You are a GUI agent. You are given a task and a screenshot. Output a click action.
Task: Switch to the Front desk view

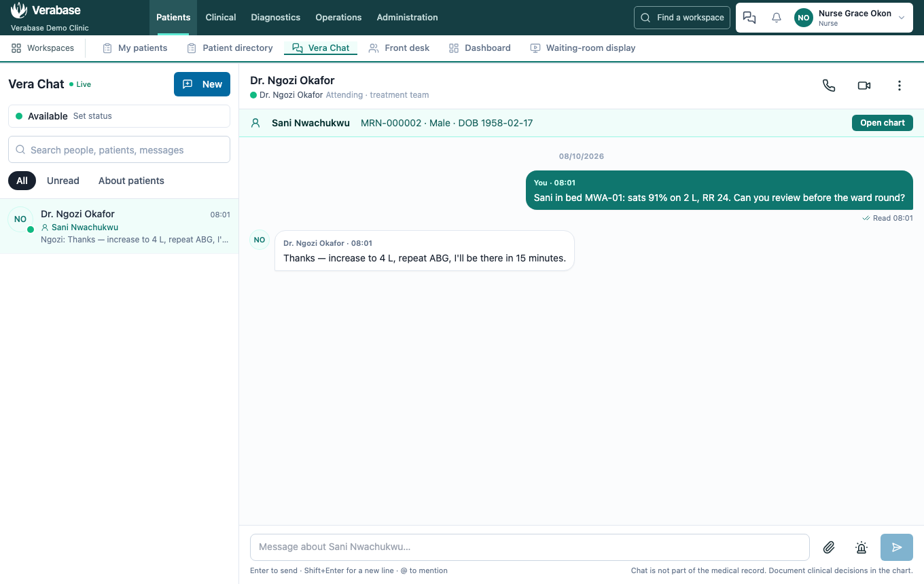(399, 48)
